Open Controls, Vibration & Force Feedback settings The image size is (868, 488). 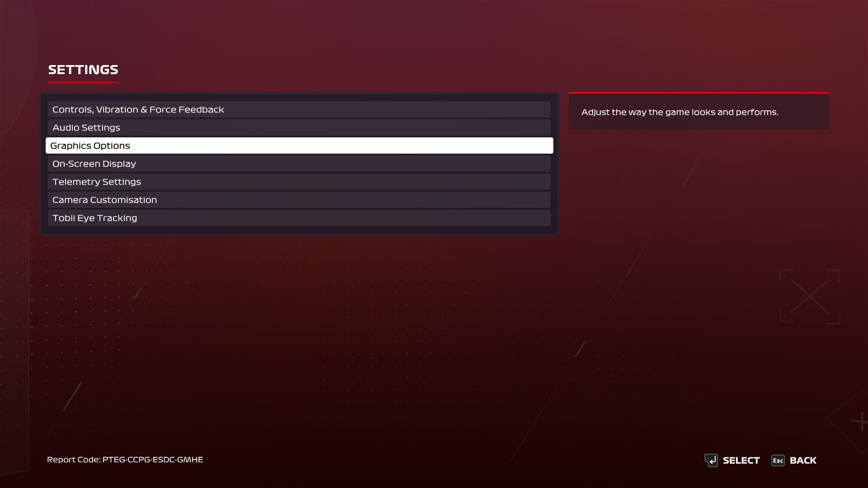click(299, 109)
